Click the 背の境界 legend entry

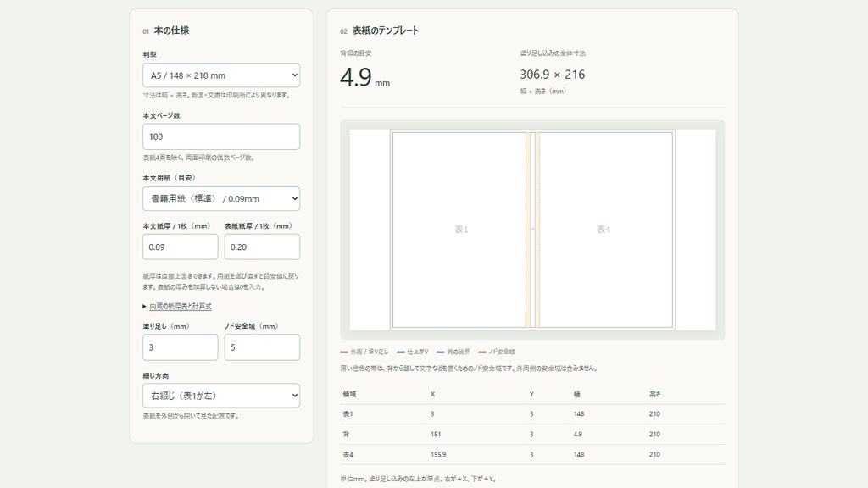click(453, 352)
